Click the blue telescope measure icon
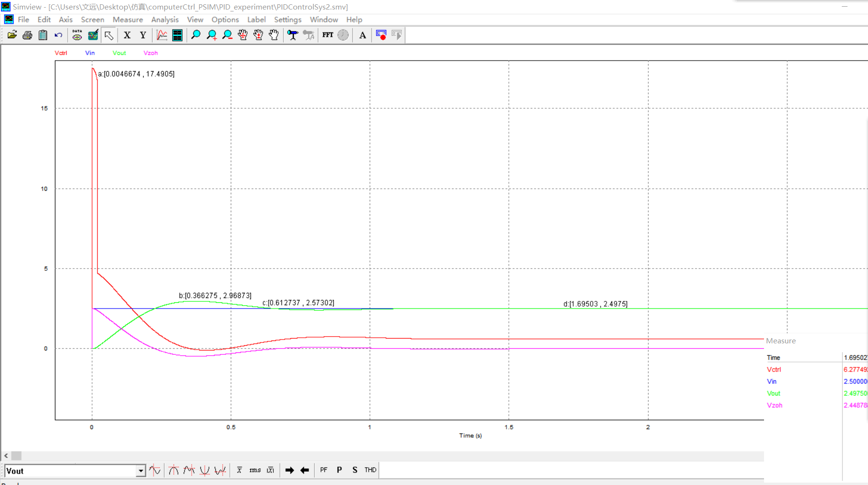The width and height of the screenshot is (868, 485). coord(292,35)
